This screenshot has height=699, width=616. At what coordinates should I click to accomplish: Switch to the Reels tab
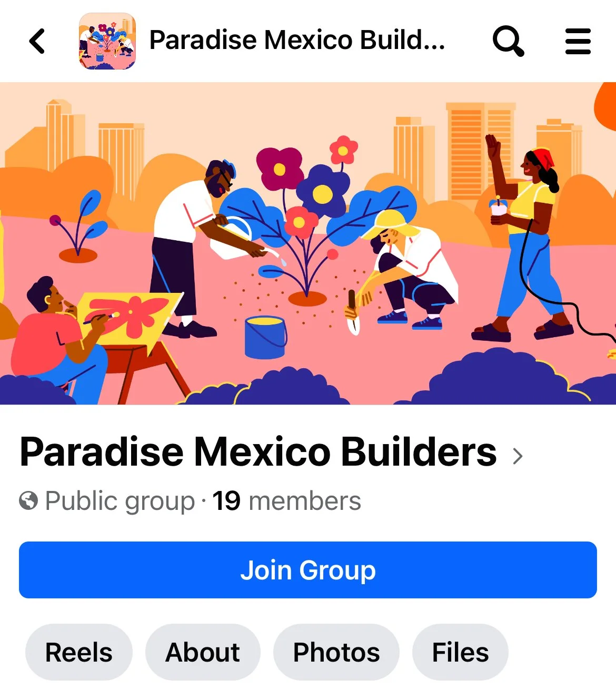coord(79,652)
